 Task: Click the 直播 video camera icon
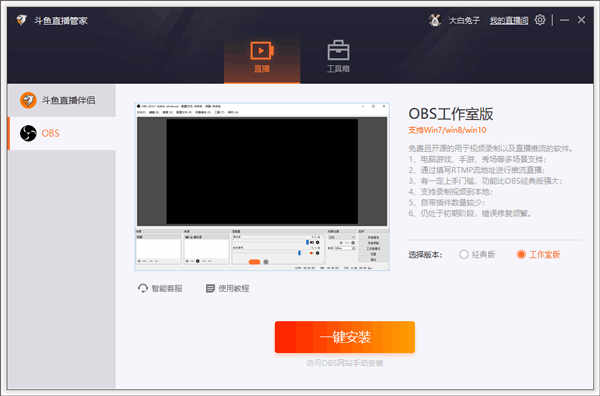pos(262,51)
